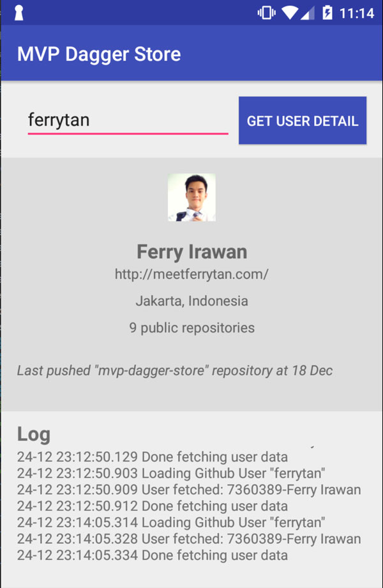Select the 23:12:50.129 Done fetching log entry
The height and width of the screenshot is (588, 383).
pyautogui.click(x=153, y=456)
